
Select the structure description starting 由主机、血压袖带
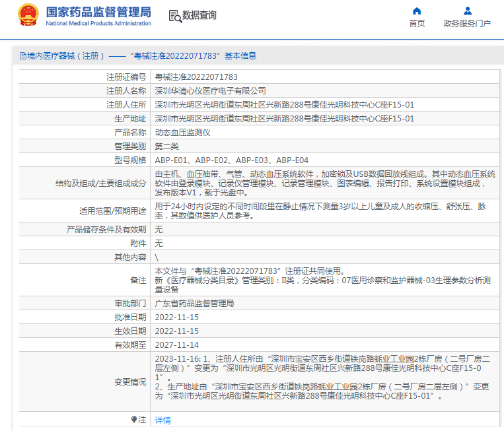point(325,183)
